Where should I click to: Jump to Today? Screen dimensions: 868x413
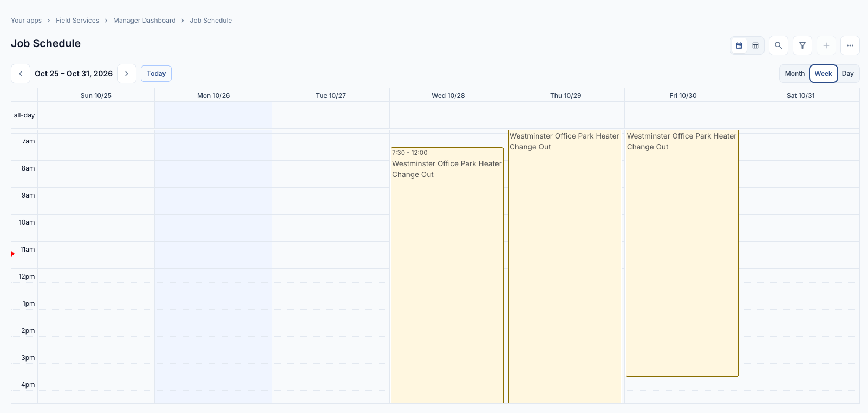tap(156, 74)
